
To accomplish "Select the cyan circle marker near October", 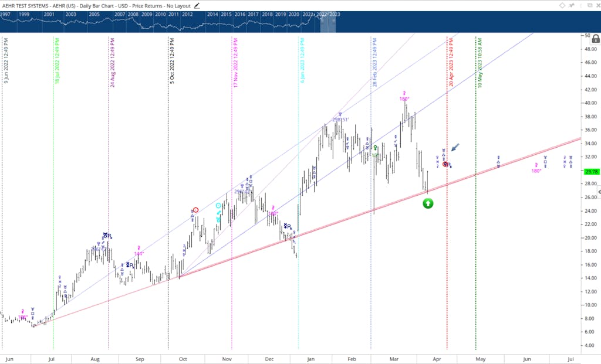I will tap(218, 206).
